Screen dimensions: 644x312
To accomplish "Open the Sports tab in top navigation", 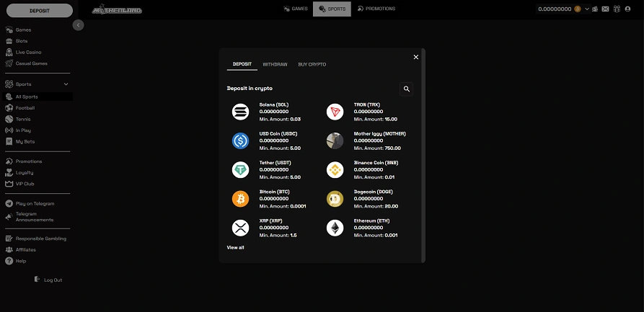I will [x=332, y=9].
